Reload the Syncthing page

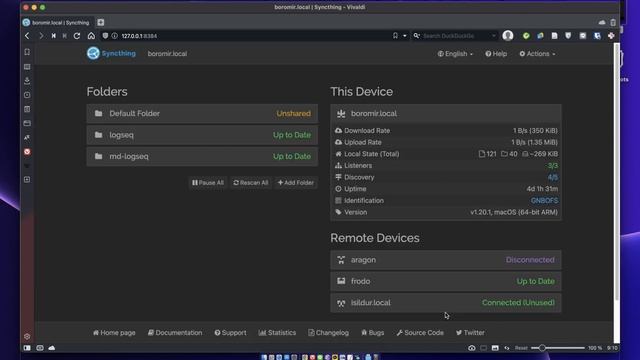coord(77,36)
